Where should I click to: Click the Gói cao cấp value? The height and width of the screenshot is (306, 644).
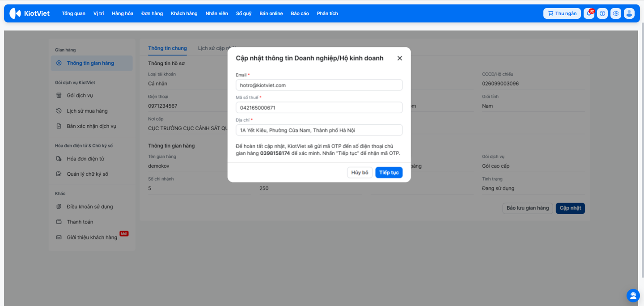(x=496, y=166)
